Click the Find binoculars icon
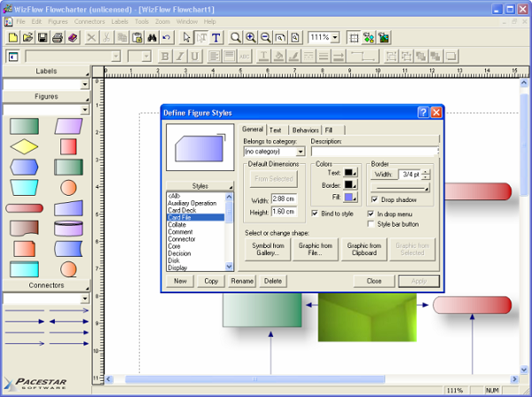Screen dimensions: 532x397 (x=152, y=37)
